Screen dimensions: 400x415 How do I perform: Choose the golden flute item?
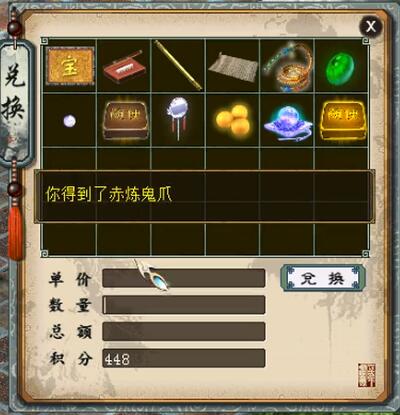coord(178,65)
